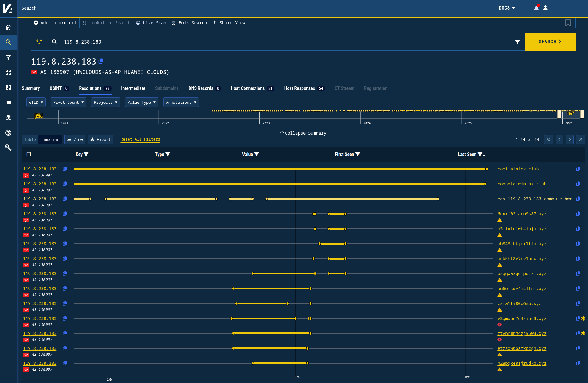The width and height of the screenshot is (588, 383).
Task: Open the Value Type dropdown
Action: point(141,102)
